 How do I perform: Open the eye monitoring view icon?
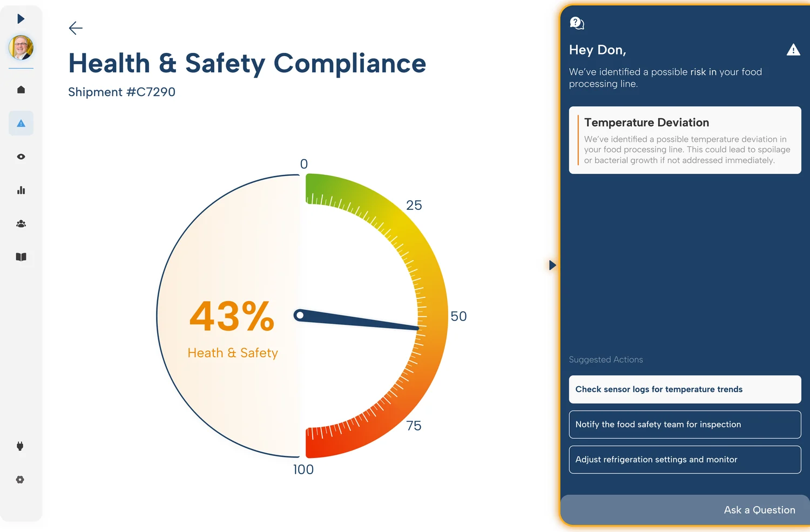(21, 157)
